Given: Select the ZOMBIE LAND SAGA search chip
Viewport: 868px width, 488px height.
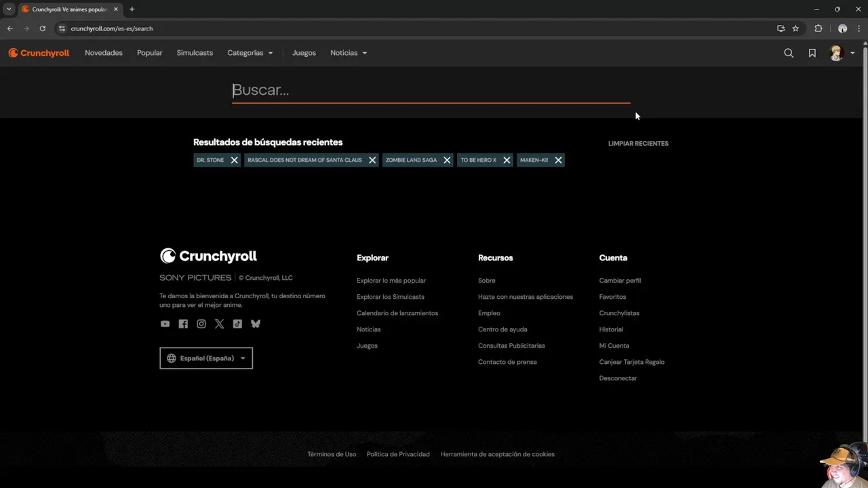Looking at the screenshot, I should coord(411,160).
